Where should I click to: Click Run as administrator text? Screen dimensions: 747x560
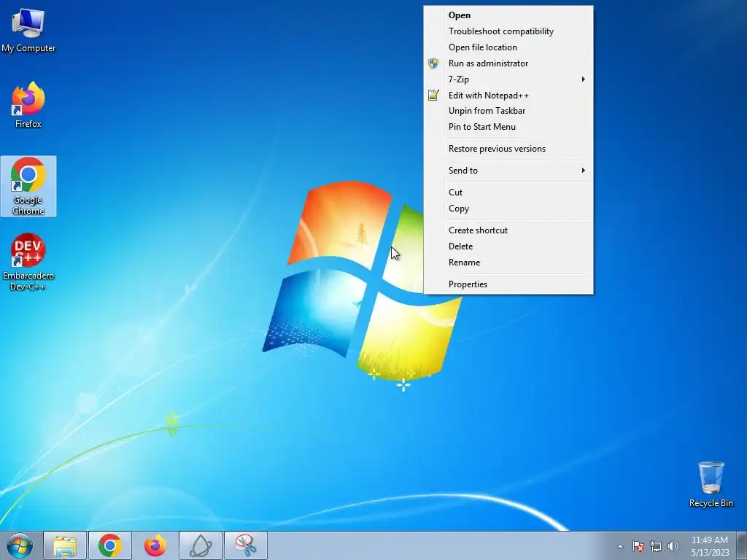tap(488, 63)
